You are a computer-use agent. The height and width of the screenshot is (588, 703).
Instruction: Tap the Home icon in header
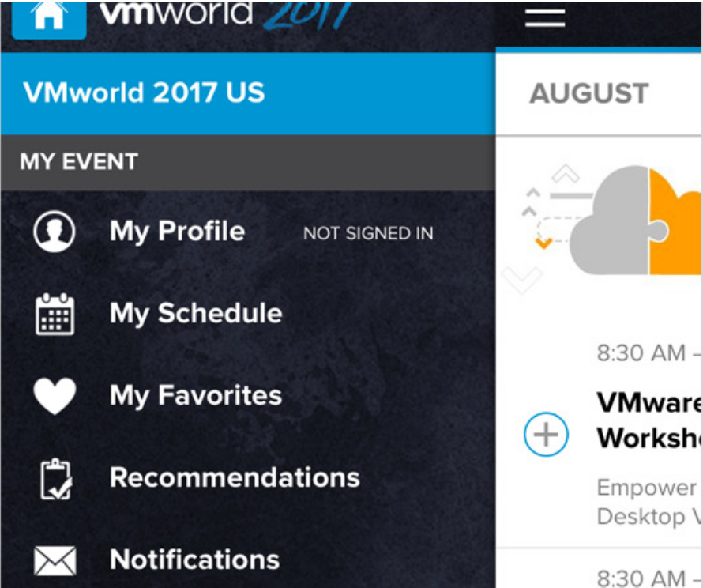coord(49,17)
